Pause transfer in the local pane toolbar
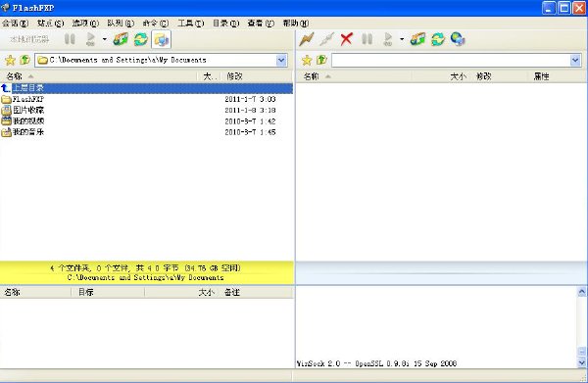This screenshot has height=383, width=588. point(70,39)
